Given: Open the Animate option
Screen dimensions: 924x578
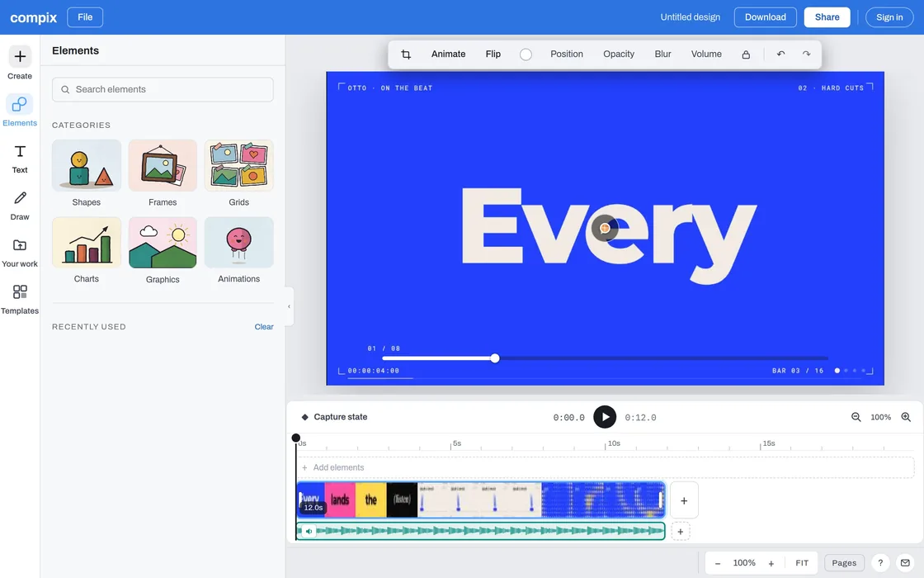Looking at the screenshot, I should click(x=449, y=54).
